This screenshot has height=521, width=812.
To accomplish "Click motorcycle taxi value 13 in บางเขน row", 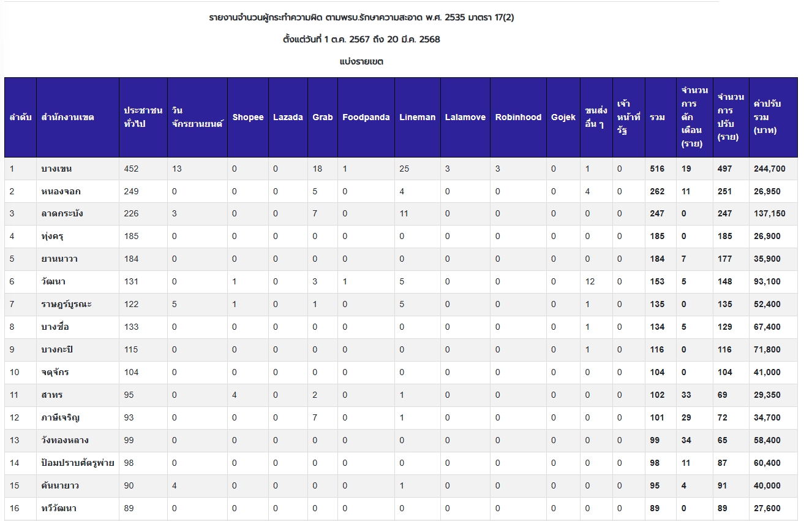I will click(x=177, y=169).
